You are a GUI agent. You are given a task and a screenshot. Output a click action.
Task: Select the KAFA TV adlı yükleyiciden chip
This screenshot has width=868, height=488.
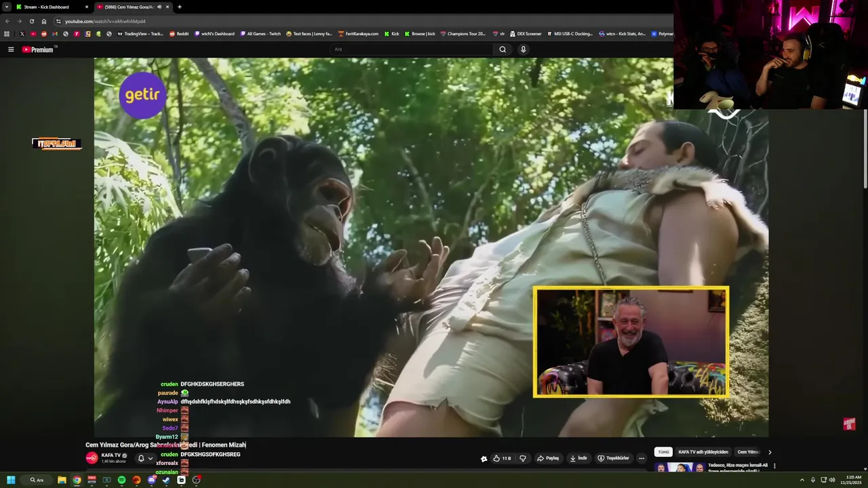703,452
